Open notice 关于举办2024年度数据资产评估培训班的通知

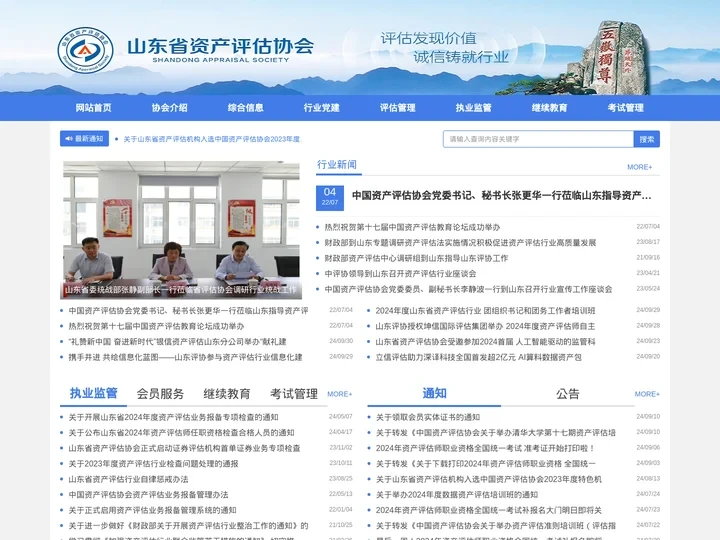[x=457, y=495]
